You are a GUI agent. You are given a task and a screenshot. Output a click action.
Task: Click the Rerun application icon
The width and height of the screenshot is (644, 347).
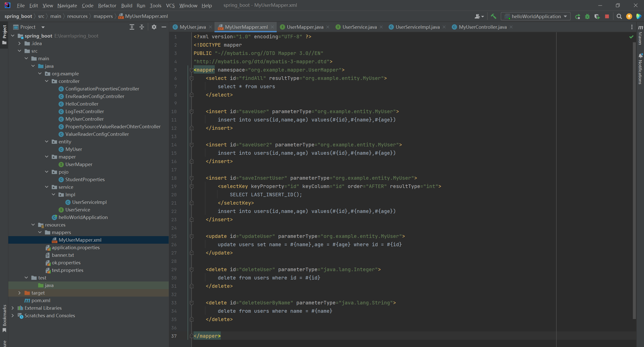click(578, 16)
